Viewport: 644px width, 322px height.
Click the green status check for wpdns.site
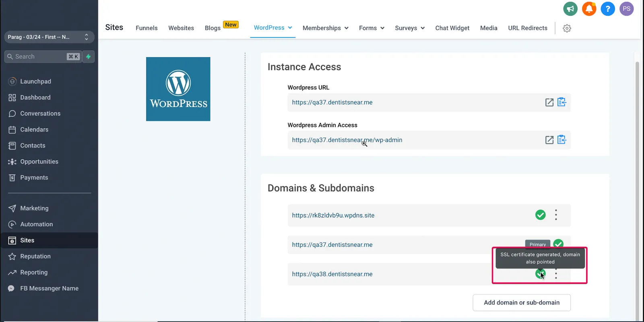(x=541, y=215)
